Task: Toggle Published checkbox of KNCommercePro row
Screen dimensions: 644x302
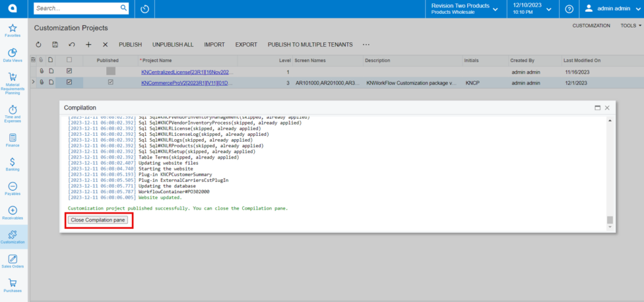Action: pyautogui.click(x=111, y=82)
